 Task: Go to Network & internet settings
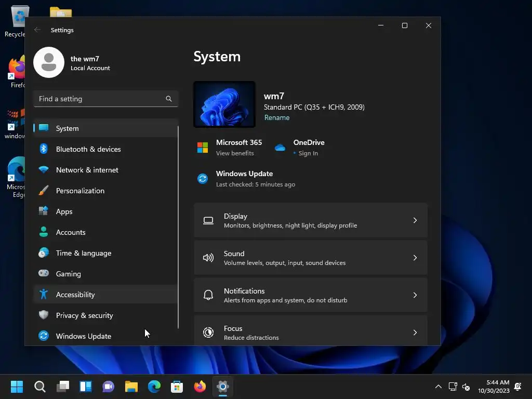(x=105, y=170)
